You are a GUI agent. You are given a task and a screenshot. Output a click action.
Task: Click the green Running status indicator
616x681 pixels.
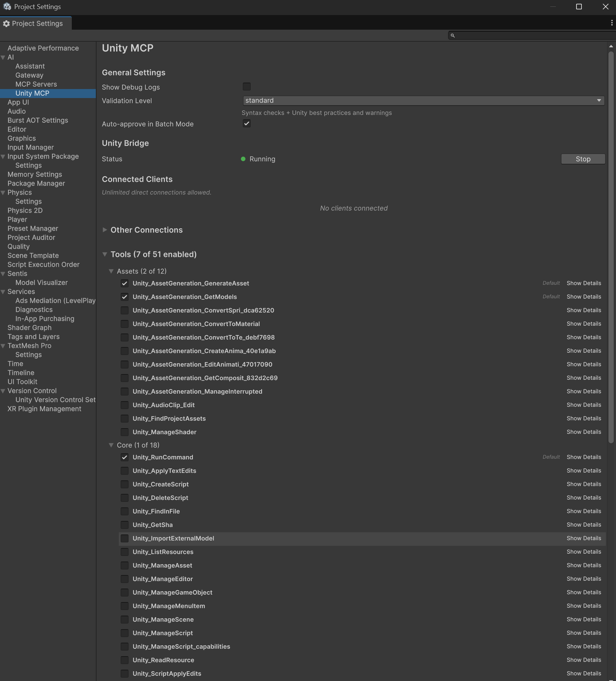coord(243,159)
